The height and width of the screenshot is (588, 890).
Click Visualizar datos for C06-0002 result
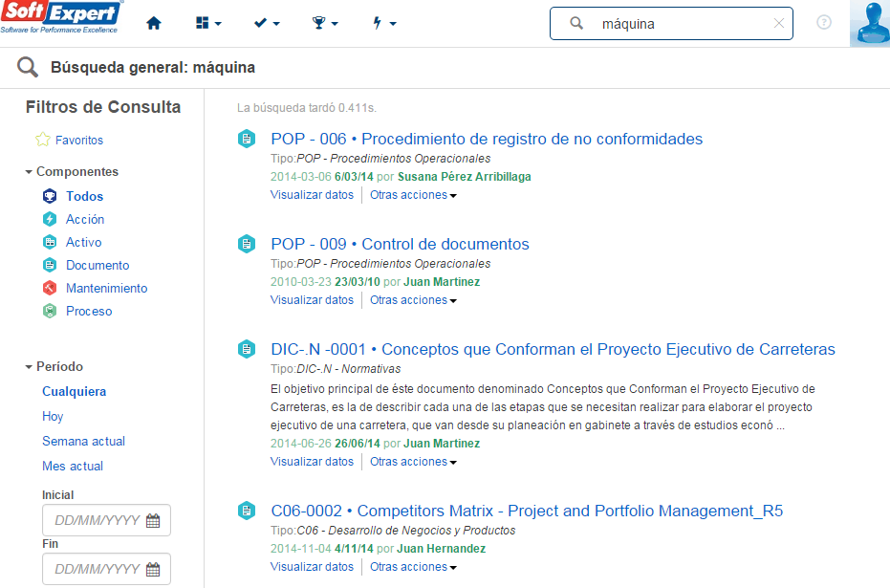click(312, 566)
